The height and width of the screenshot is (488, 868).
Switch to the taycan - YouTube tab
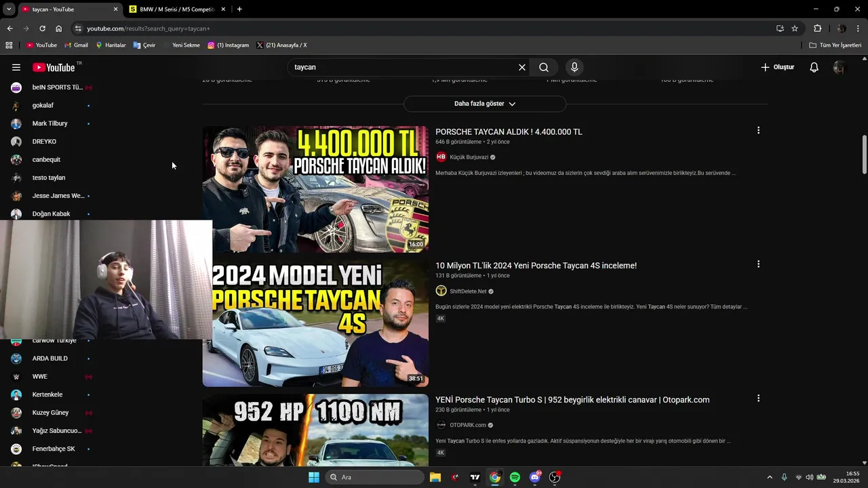point(70,9)
